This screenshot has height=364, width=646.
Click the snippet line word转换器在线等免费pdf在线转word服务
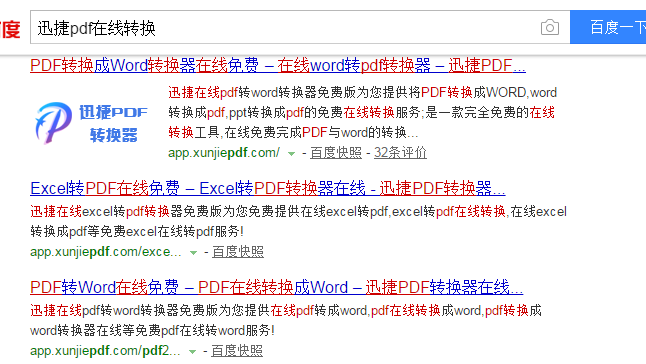pyautogui.click(x=152, y=330)
